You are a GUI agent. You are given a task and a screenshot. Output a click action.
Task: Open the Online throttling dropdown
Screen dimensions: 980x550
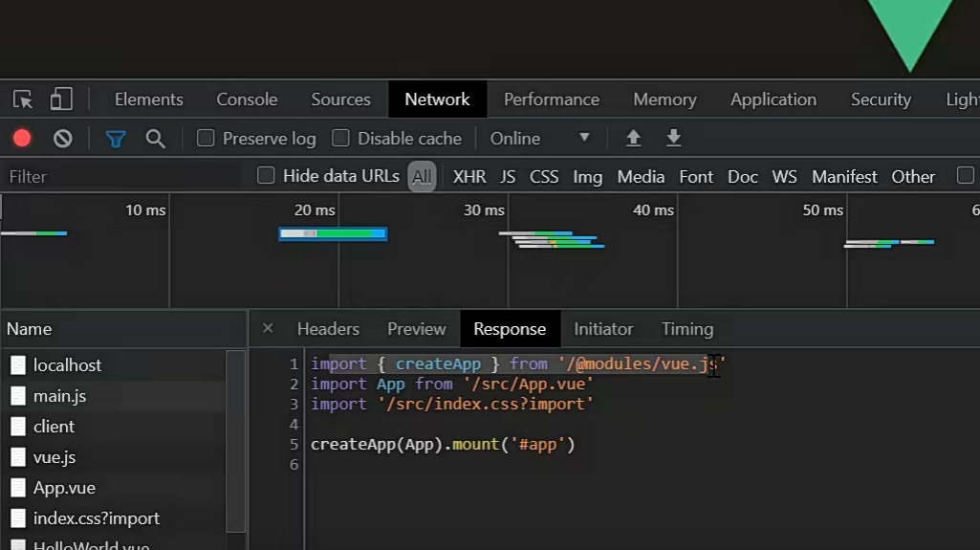539,139
